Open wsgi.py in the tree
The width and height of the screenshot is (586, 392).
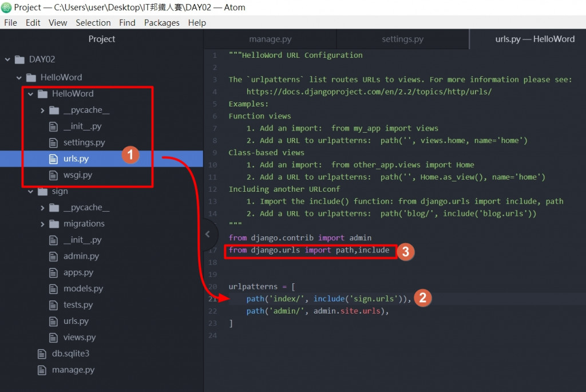[x=78, y=175]
